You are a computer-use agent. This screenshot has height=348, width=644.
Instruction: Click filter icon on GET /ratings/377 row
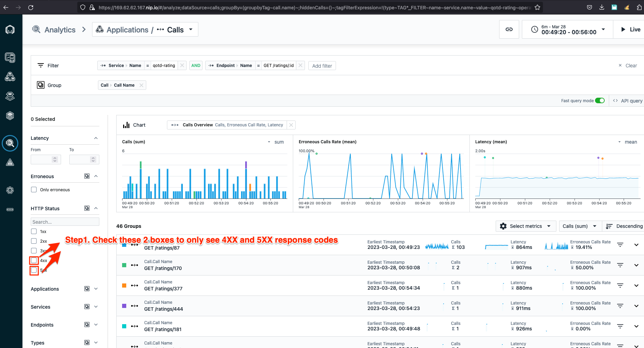pos(620,286)
